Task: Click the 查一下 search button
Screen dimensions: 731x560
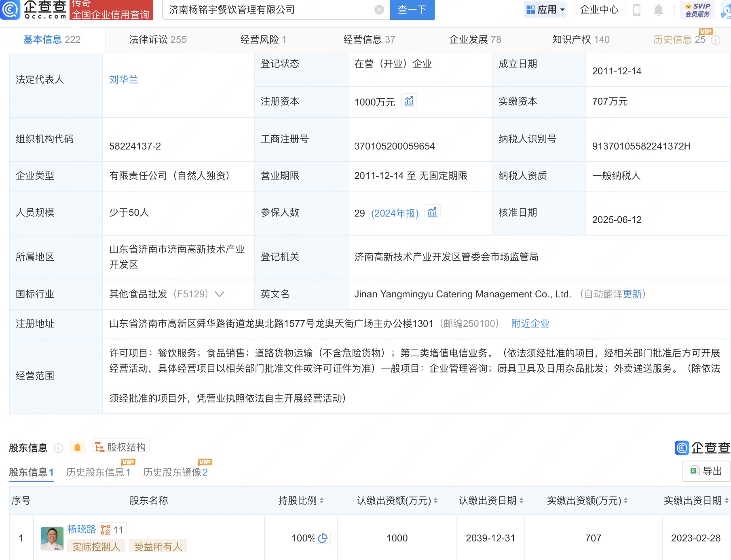Action: click(x=412, y=10)
